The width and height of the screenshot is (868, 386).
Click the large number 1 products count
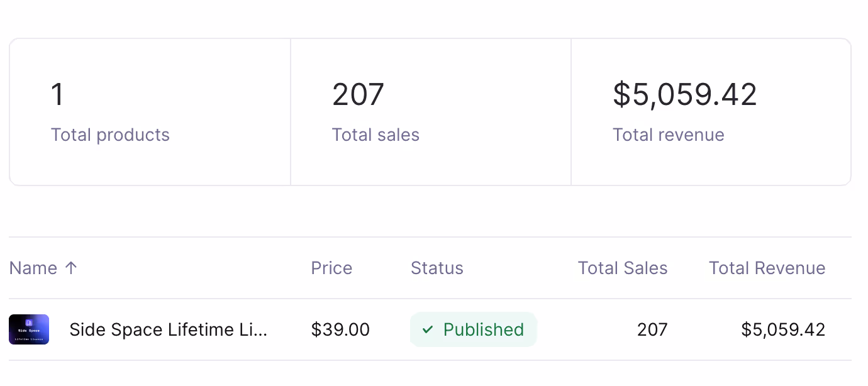[x=57, y=95]
